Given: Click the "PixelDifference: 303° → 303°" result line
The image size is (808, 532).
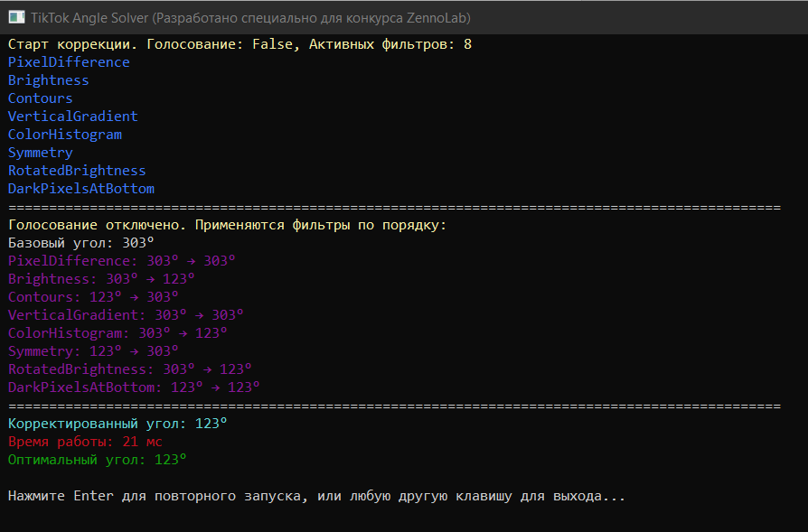Looking at the screenshot, I should 122,261.
